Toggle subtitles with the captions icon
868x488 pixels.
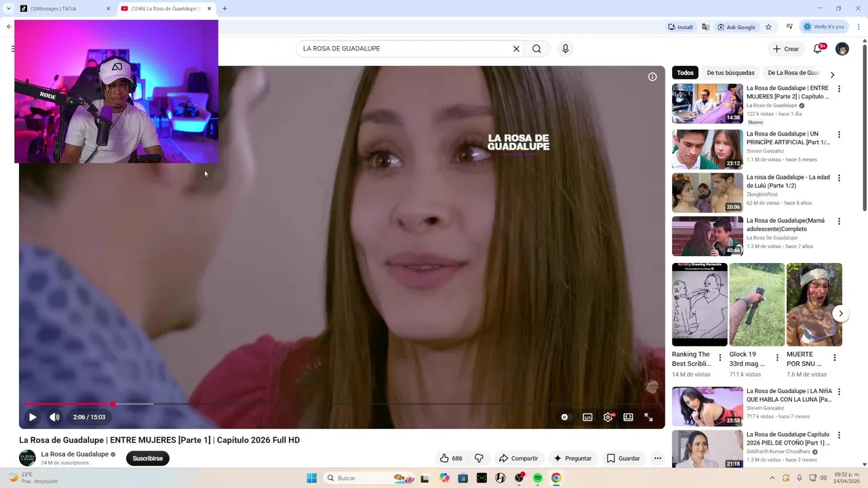point(587,417)
